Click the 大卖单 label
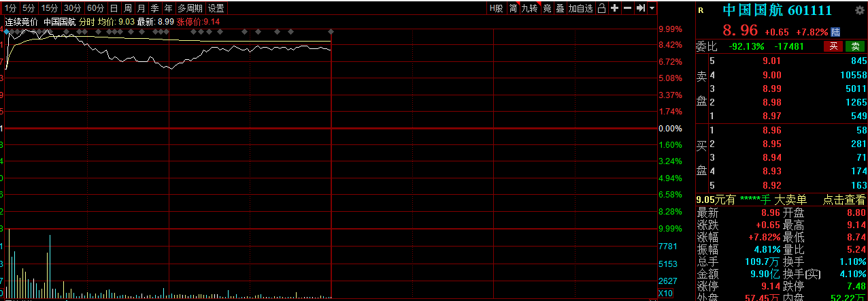This screenshot has width=868, height=301. click(x=790, y=200)
